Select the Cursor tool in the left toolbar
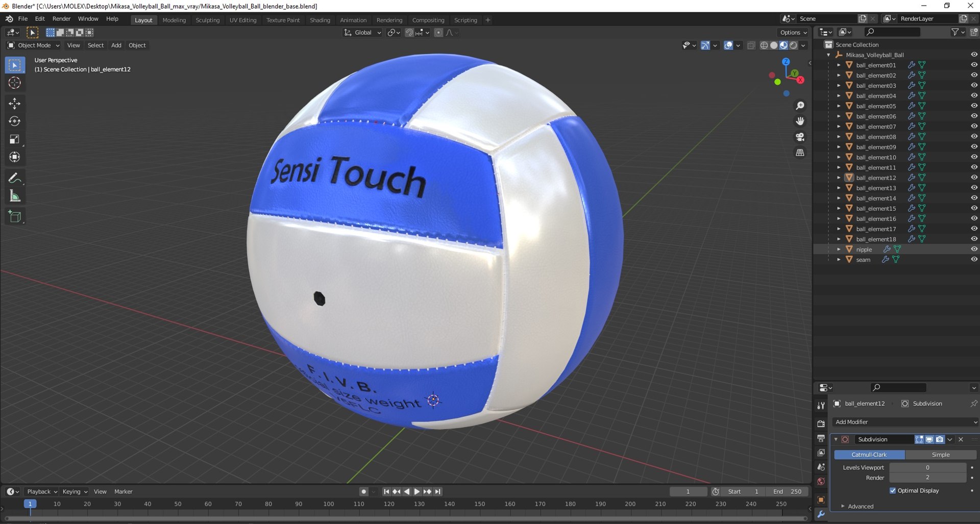The image size is (980, 524). coord(14,83)
